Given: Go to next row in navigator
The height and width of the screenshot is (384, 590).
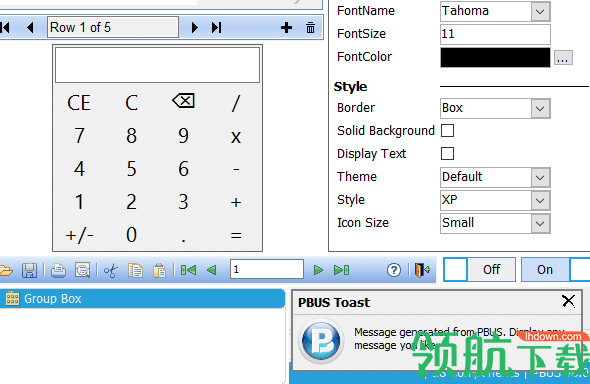Looking at the screenshot, I should tap(195, 27).
